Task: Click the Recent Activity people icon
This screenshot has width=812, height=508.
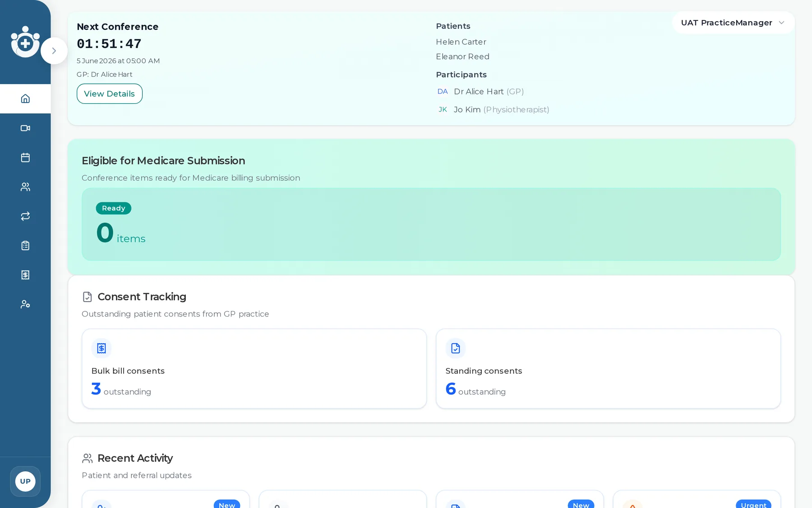Action: (88, 458)
